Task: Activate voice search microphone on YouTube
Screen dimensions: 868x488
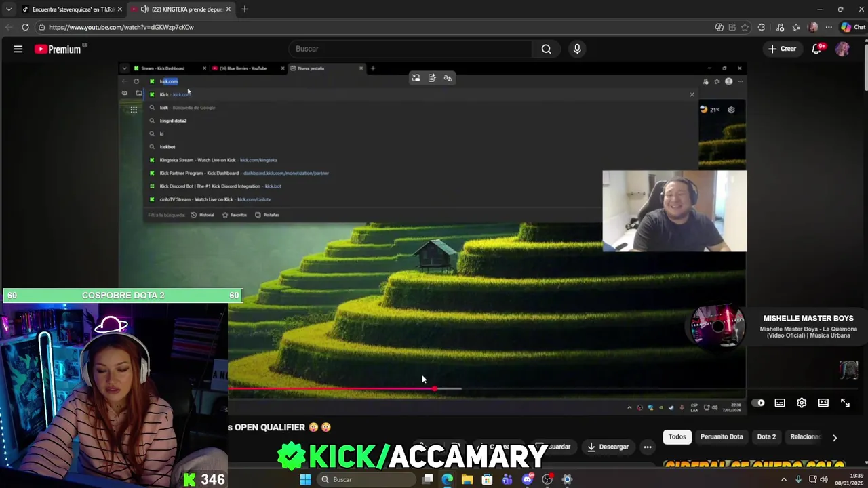Action: click(577, 49)
